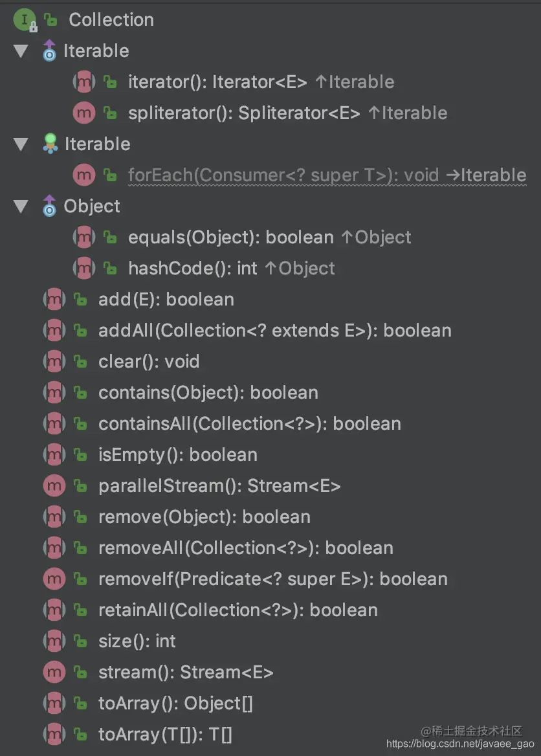Collapse the first Iterable group
This screenshot has height=756, width=541.
tap(21, 51)
